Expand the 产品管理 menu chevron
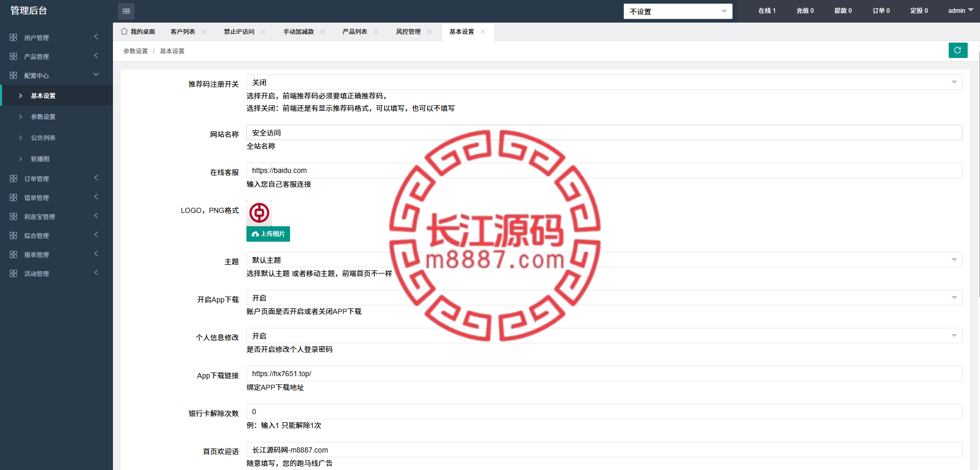 point(96,55)
